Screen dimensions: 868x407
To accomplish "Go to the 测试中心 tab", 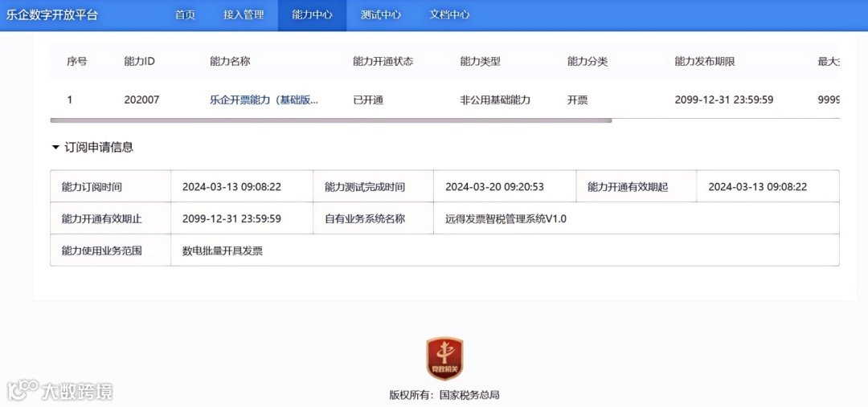I will tap(381, 15).
